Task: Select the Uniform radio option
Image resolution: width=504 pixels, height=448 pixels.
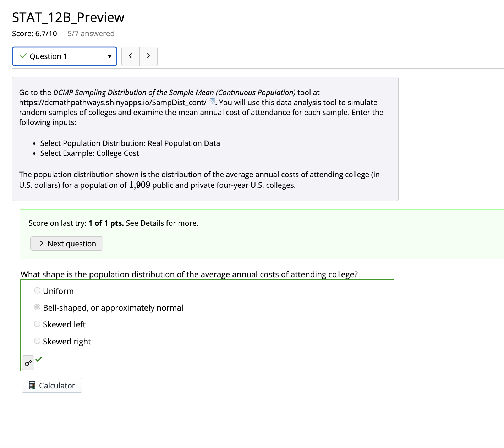Action: (37, 290)
